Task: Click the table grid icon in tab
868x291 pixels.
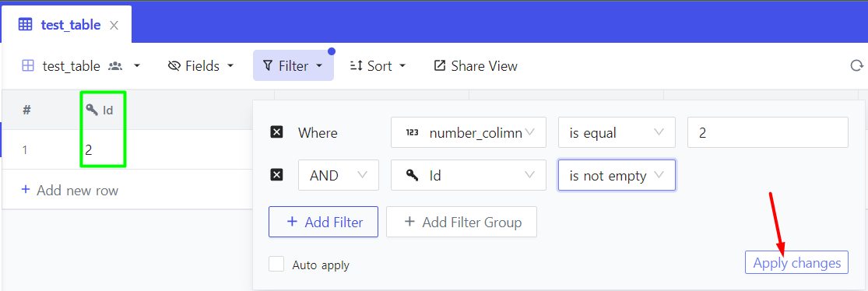Action: point(25,24)
